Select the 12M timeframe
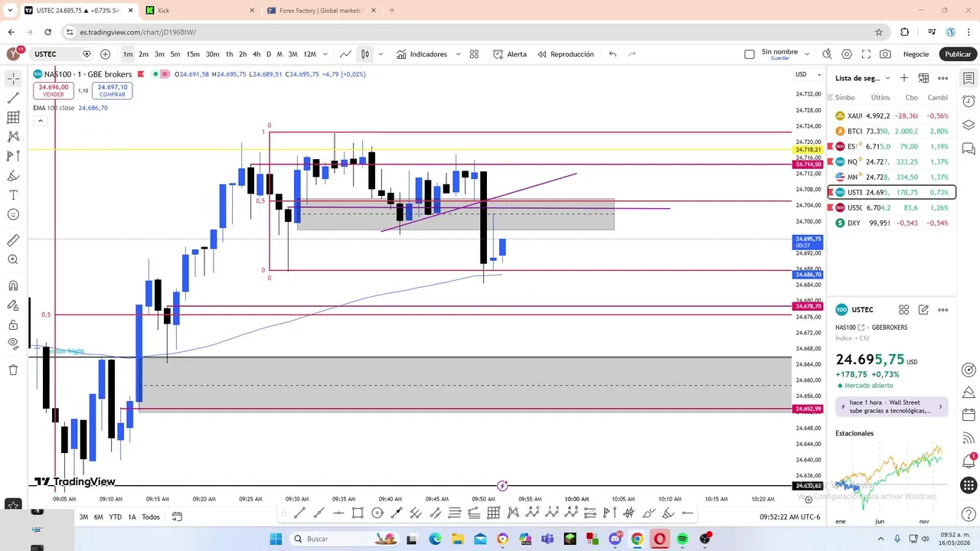Screen dimensions: 980x551 (309, 54)
